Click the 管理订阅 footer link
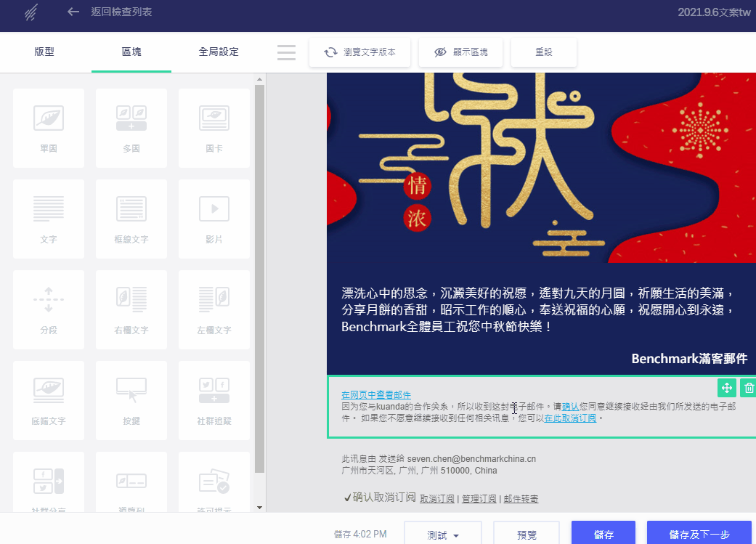The image size is (756, 544). [x=479, y=499]
